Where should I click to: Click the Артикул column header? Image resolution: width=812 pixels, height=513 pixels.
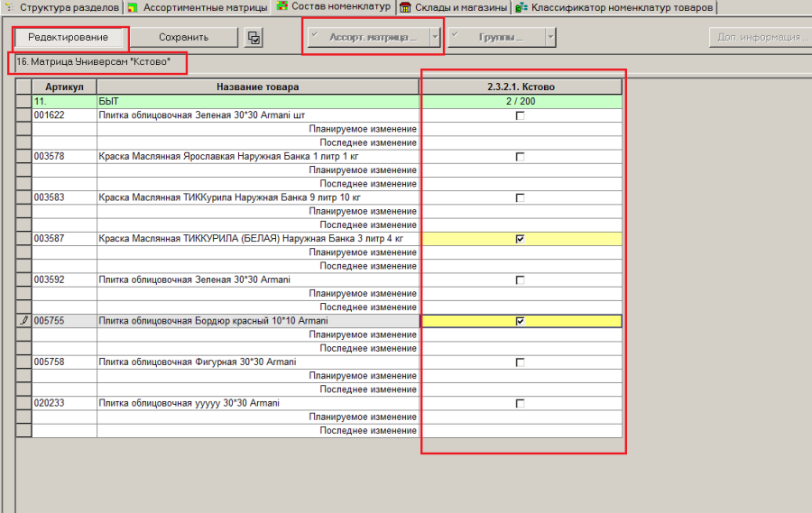(x=64, y=87)
